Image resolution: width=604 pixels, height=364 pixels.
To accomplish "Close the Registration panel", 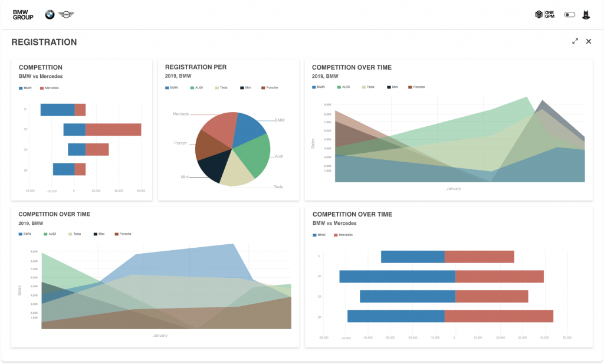I will pos(589,41).
